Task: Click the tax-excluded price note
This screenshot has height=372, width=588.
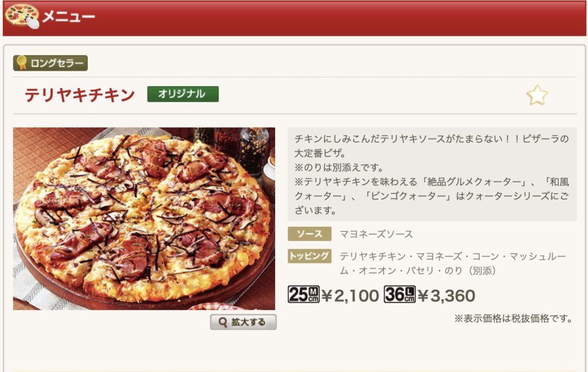Action: coord(513,319)
